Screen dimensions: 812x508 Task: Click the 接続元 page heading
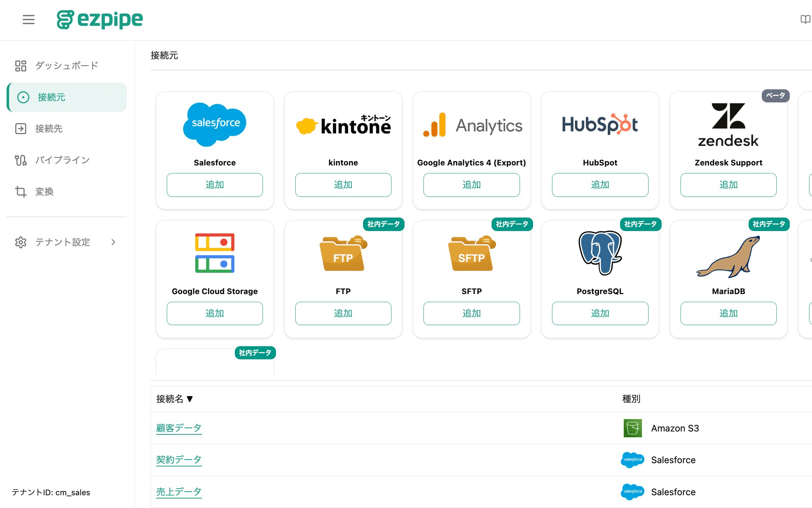(x=164, y=55)
